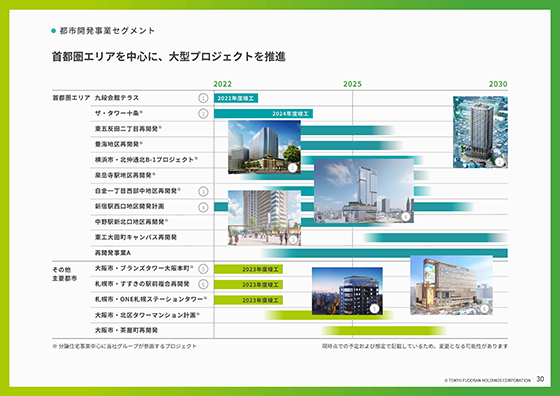
Task: Click the 東五反田二丁目再開発 row label
Action: 128,129
